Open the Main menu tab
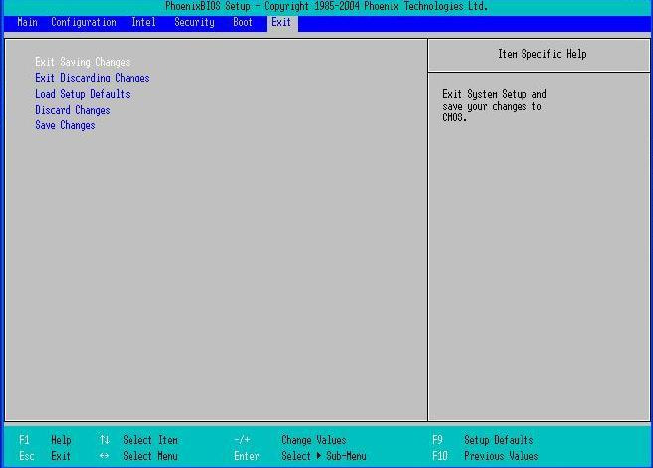 tap(27, 22)
